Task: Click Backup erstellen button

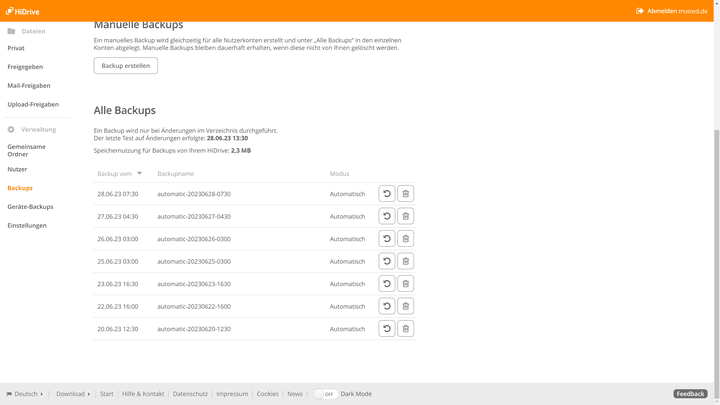Action: [x=126, y=66]
